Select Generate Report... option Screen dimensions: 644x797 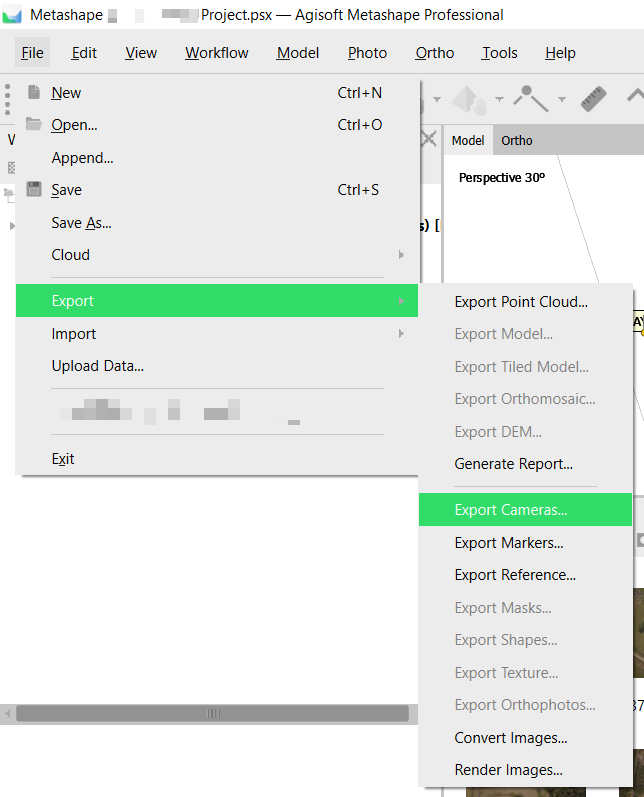click(x=526, y=464)
